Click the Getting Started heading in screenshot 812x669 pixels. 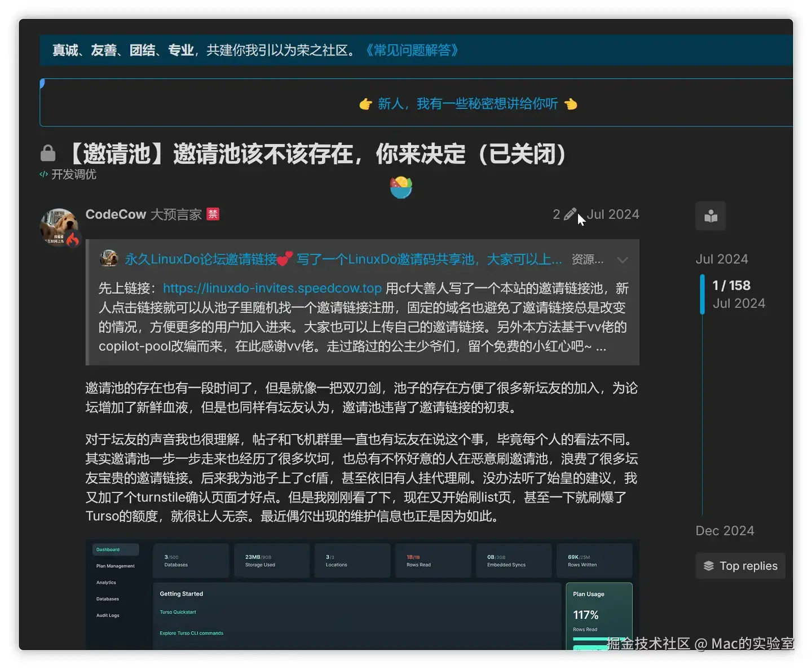coord(181,593)
